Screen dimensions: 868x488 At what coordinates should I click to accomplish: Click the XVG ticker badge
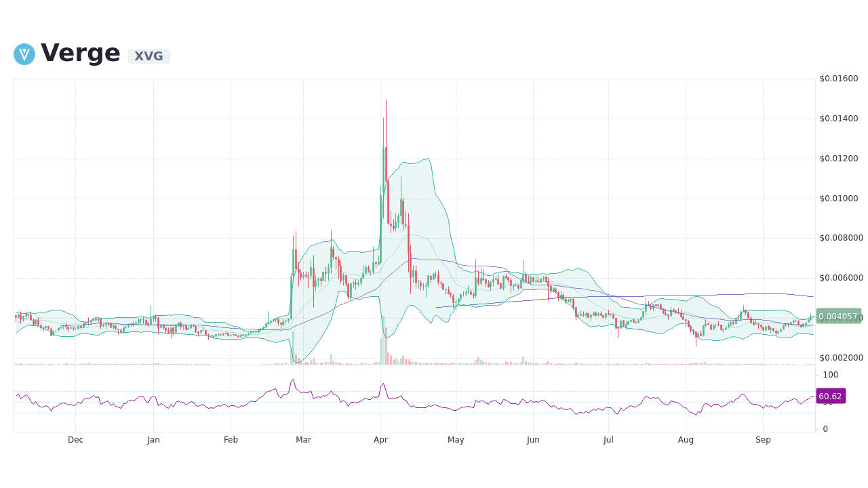coord(149,56)
